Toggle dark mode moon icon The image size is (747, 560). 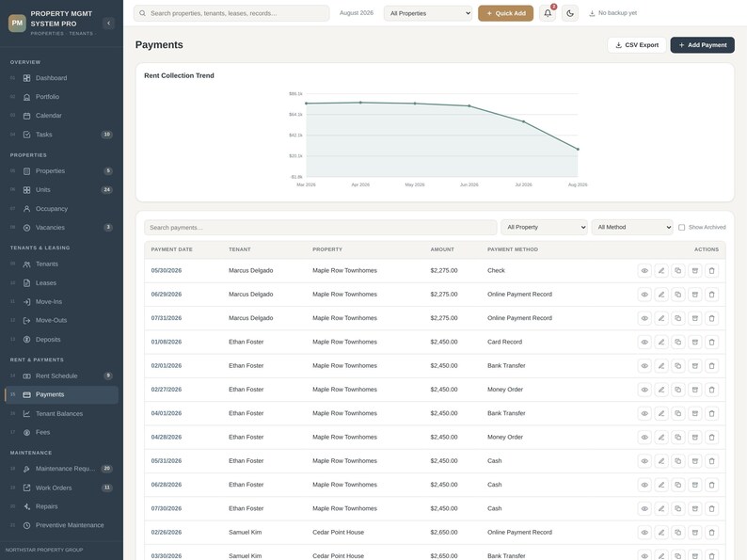(570, 13)
